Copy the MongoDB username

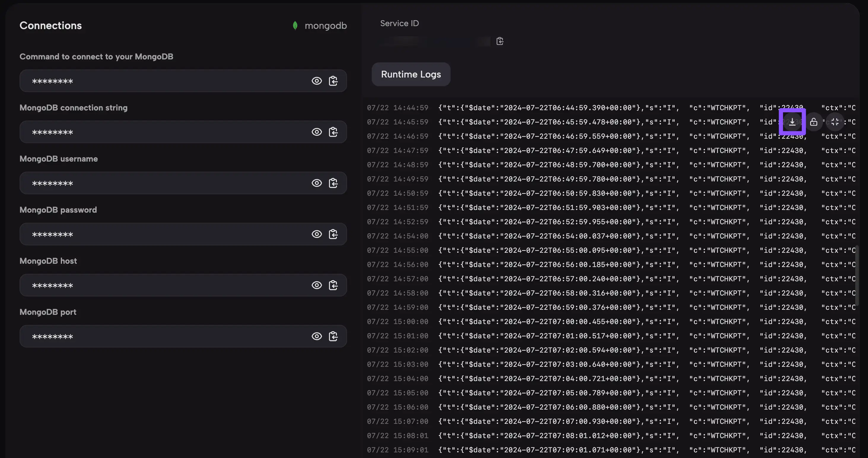click(x=334, y=183)
